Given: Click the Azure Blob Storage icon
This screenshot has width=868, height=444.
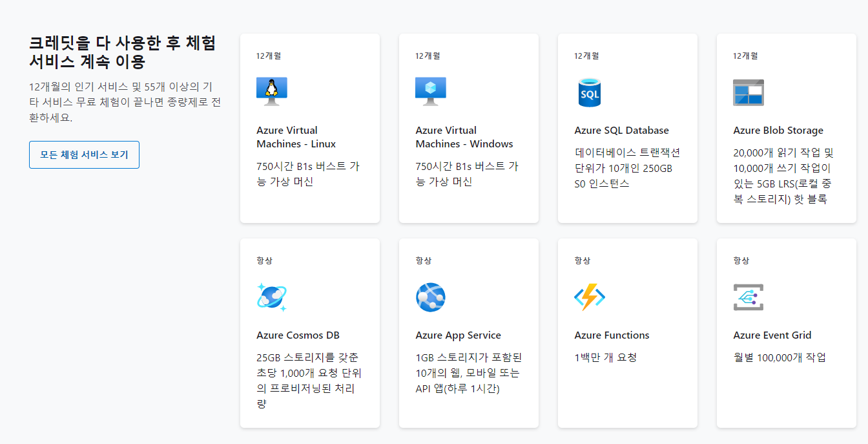Looking at the screenshot, I should [x=749, y=92].
